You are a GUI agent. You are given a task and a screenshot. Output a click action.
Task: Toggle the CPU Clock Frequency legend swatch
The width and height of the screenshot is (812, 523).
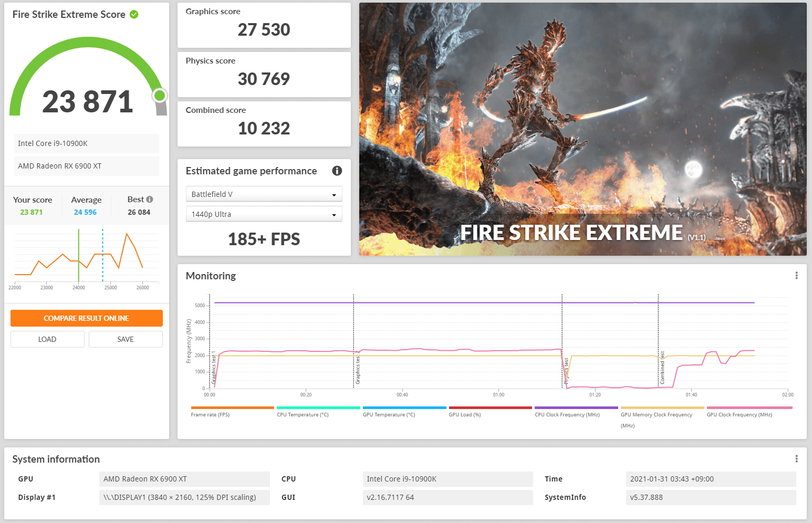tap(576, 407)
